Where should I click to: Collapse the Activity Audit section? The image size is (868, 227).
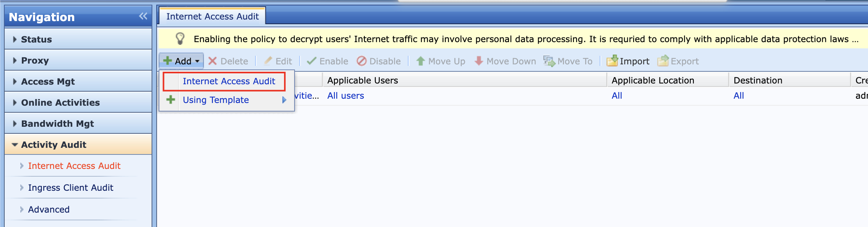click(x=54, y=145)
